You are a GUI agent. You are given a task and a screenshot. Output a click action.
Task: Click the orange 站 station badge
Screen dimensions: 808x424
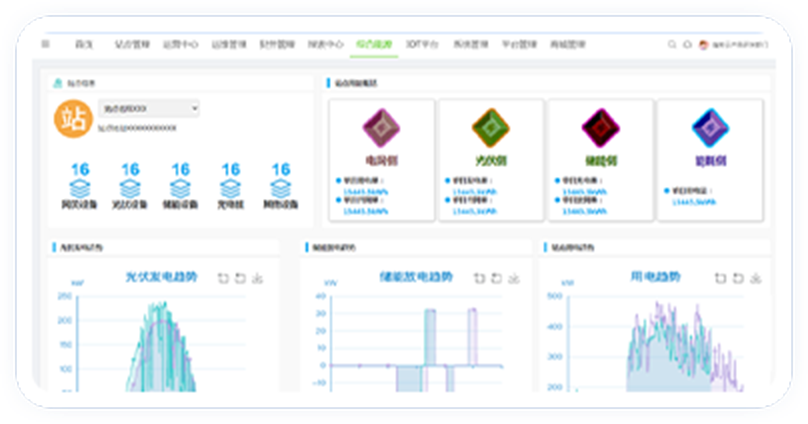73,119
